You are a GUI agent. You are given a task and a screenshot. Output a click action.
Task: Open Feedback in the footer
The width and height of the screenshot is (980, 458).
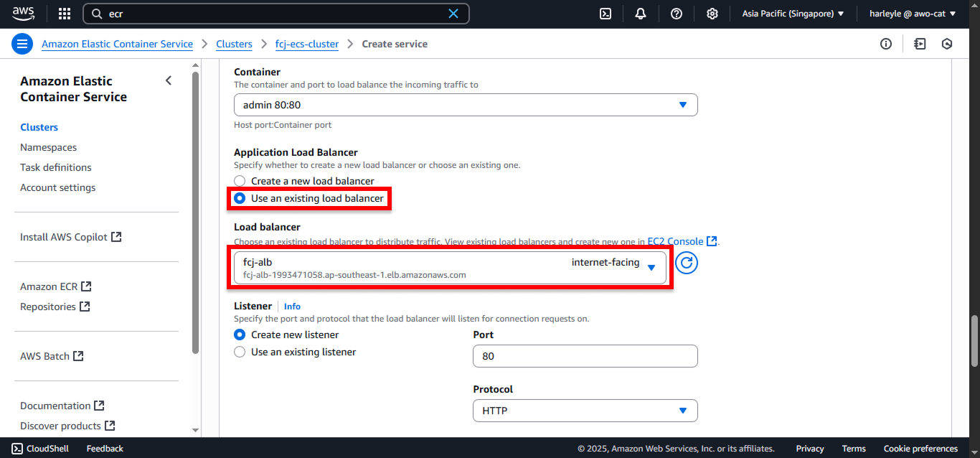point(105,448)
